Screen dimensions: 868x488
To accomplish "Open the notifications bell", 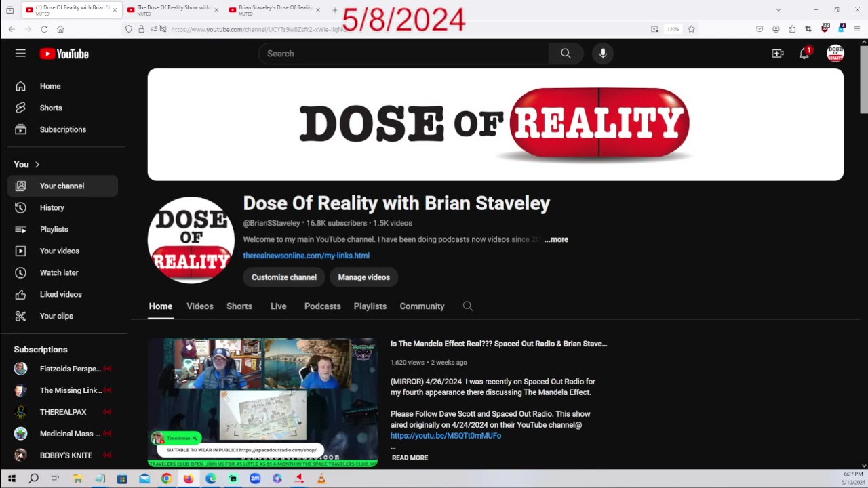I will (804, 54).
